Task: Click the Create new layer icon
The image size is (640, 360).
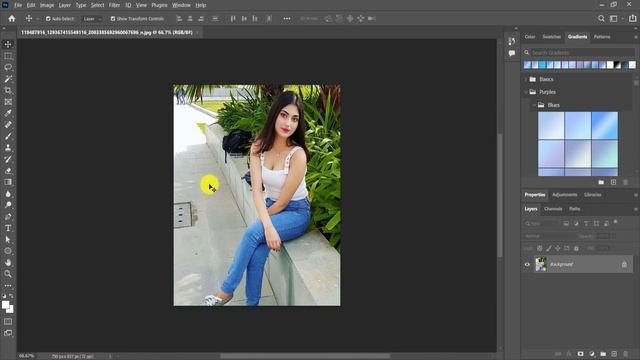Action: coord(614,354)
